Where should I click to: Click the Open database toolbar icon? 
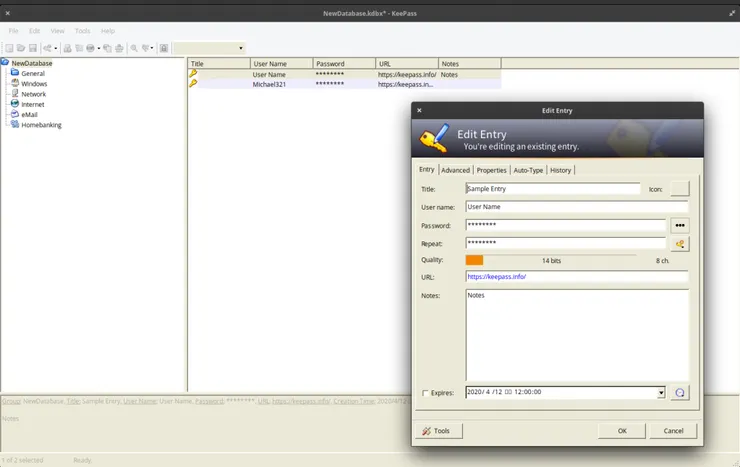(x=21, y=48)
